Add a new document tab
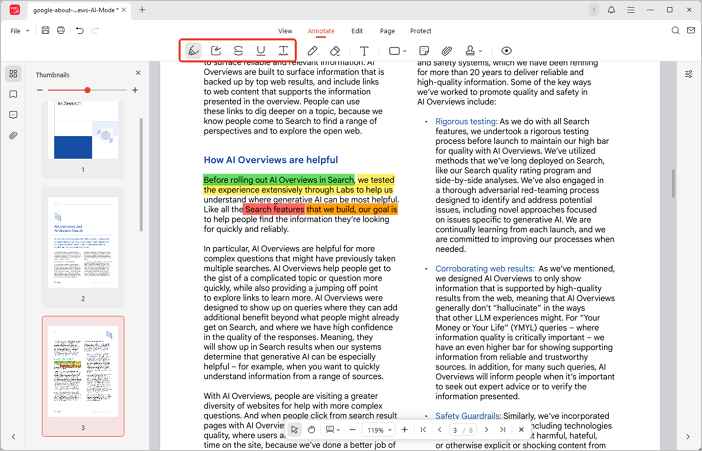The image size is (702, 451). [x=142, y=10]
